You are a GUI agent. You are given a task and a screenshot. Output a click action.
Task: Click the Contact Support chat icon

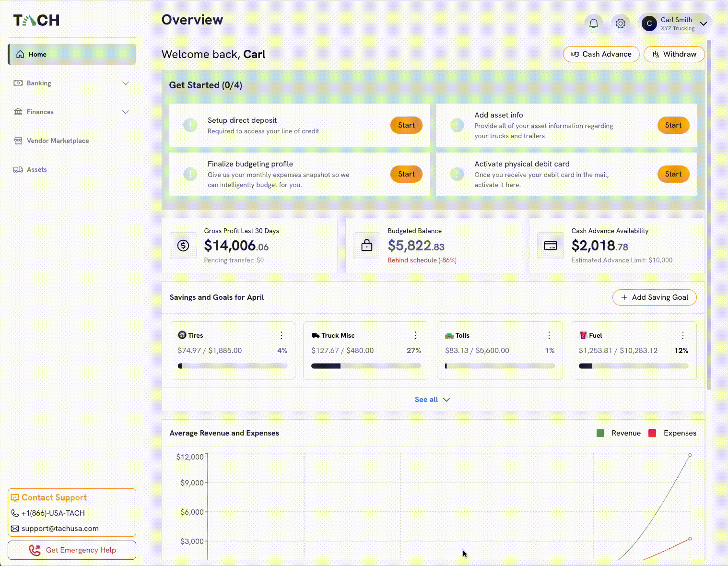pos(15,497)
